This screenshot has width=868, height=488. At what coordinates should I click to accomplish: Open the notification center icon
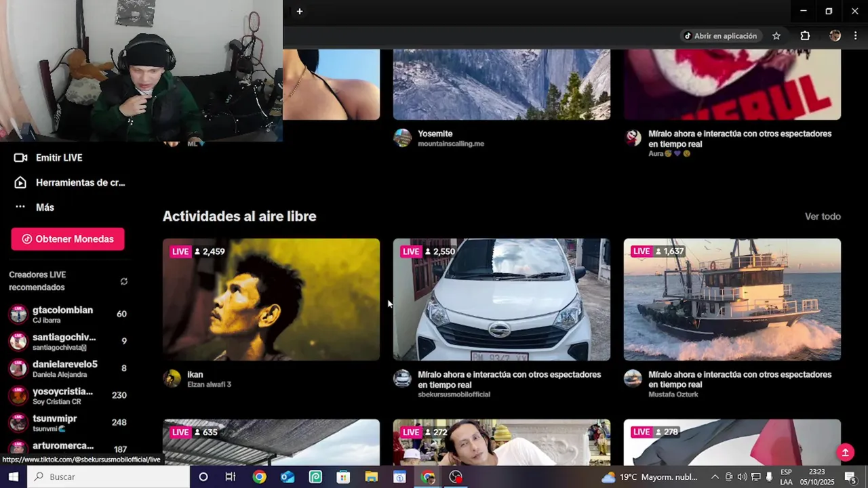point(850,477)
